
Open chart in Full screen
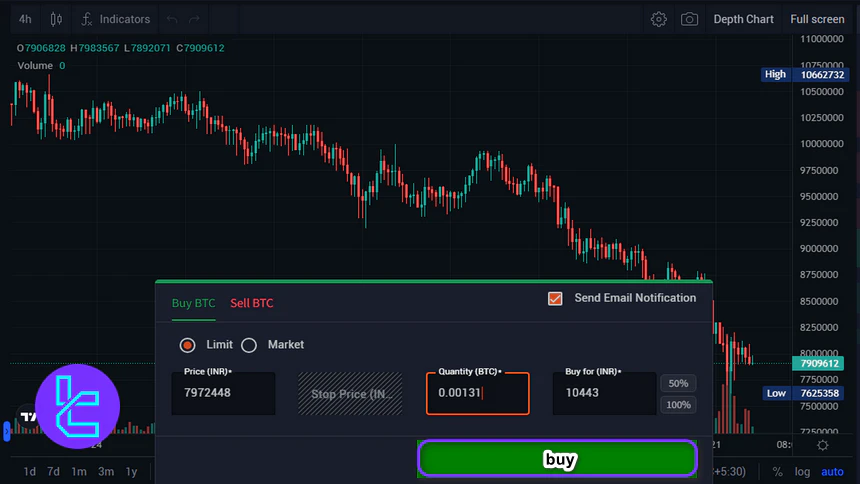click(817, 19)
